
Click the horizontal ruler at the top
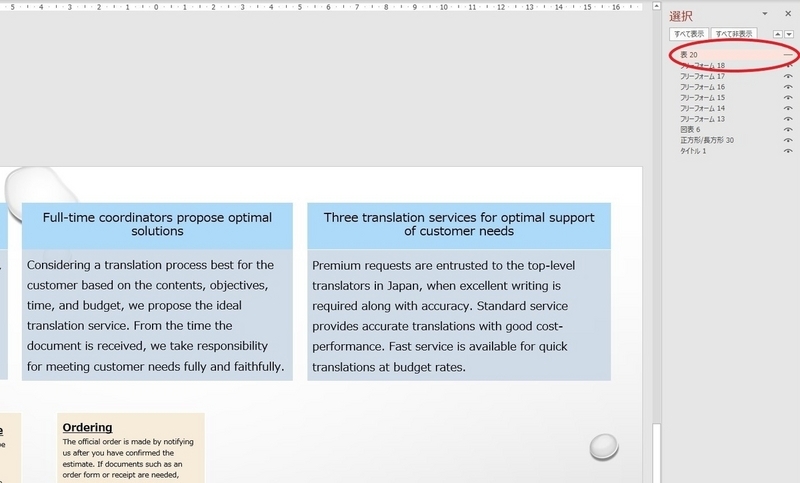(321, 7)
